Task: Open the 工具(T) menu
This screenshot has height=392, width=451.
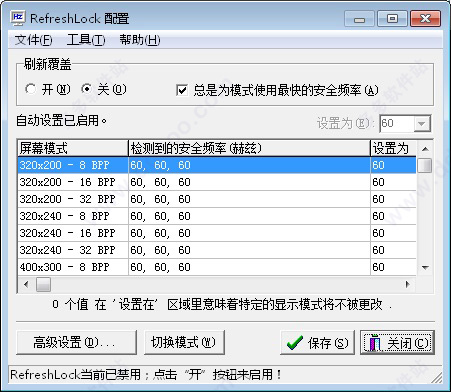Action: 86,40
